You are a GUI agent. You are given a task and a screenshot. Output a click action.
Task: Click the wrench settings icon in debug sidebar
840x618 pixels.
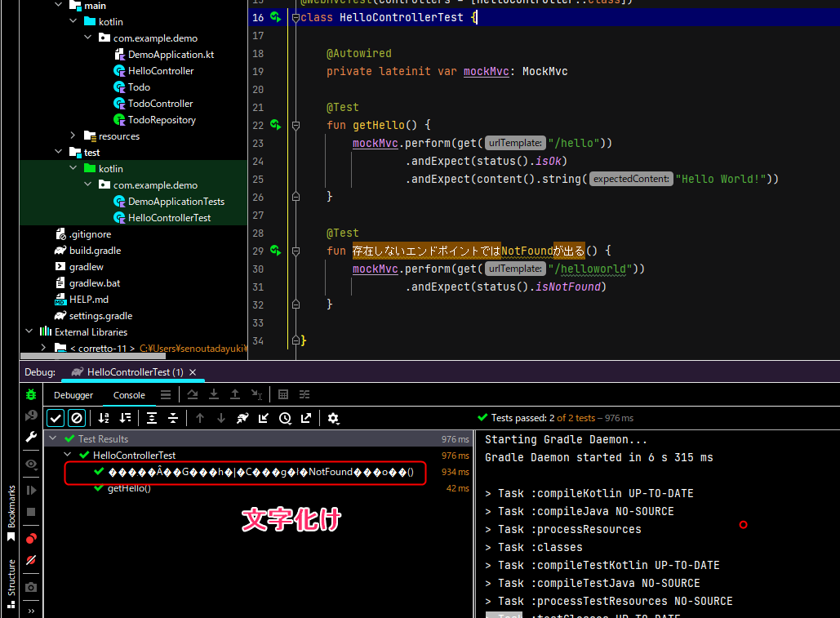pyautogui.click(x=31, y=437)
